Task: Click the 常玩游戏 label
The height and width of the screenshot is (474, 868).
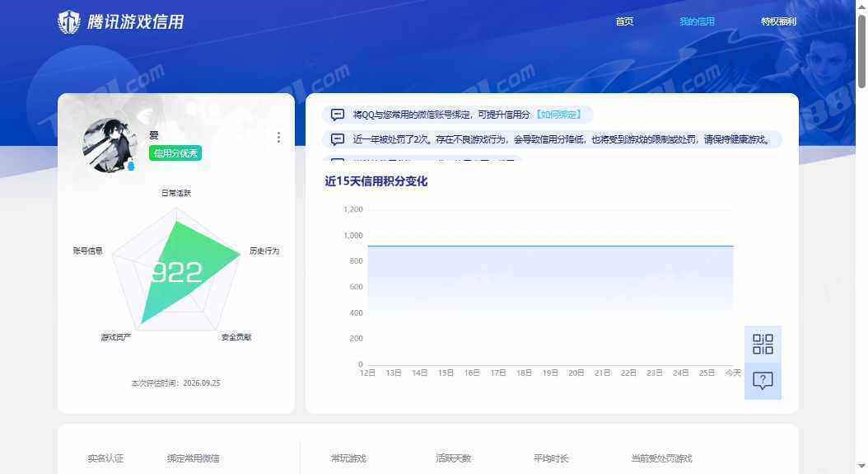Action: (348, 458)
